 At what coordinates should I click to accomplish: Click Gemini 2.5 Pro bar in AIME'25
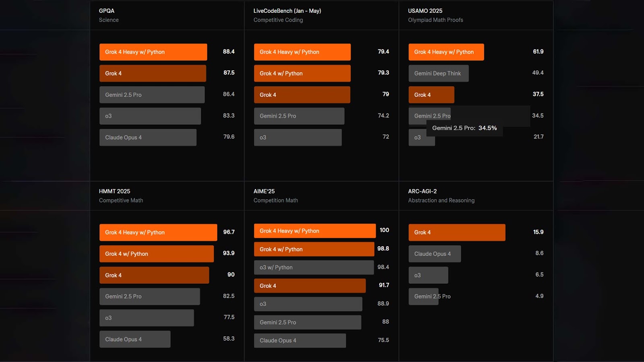tap(308, 322)
